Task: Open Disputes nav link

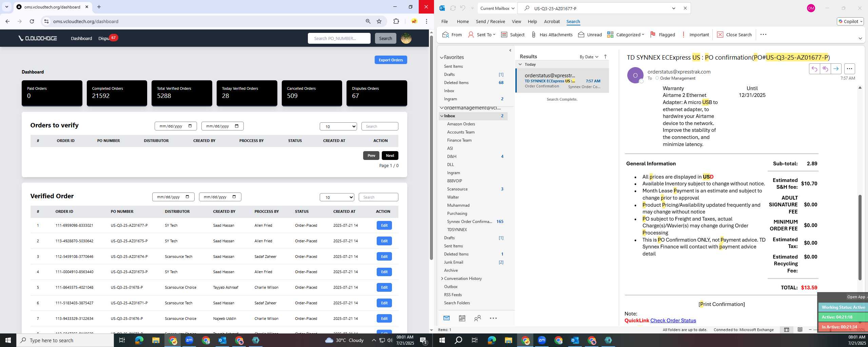Action: click(103, 38)
